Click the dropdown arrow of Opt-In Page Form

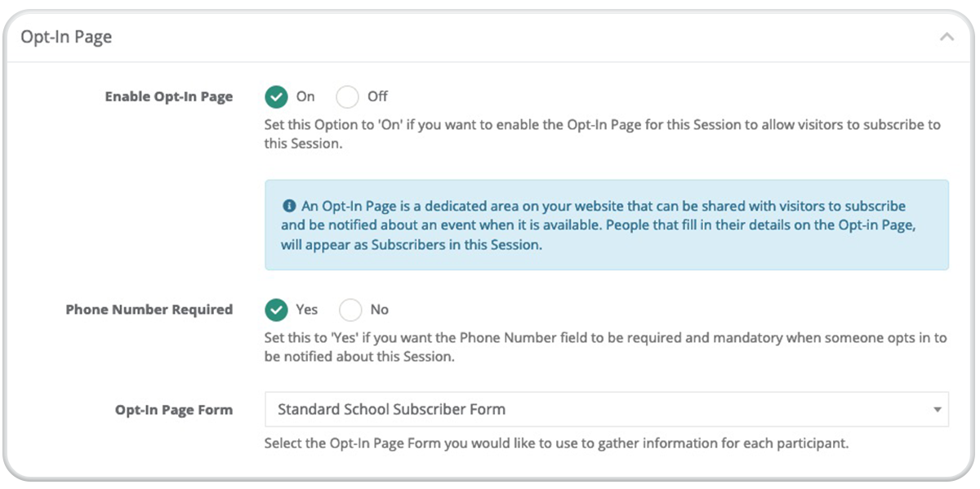(938, 410)
